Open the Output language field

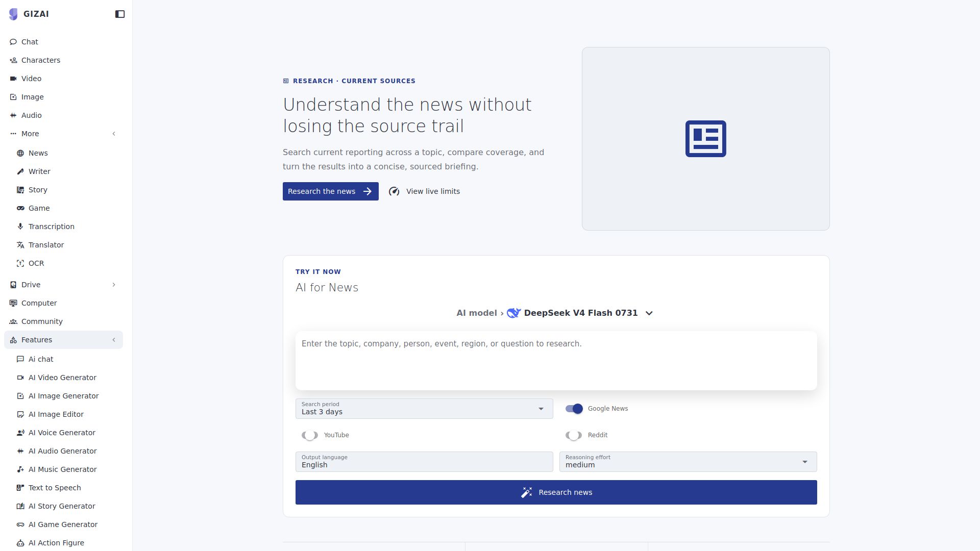[424, 462]
